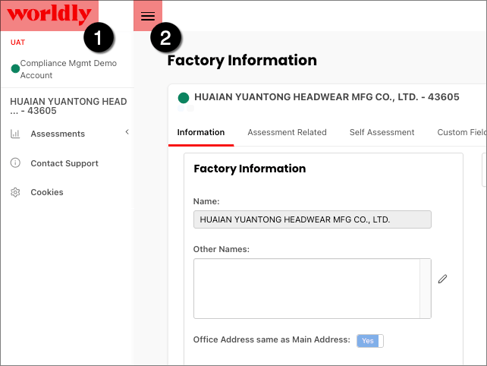487x366 pixels.
Task: Collapse the Assessments chevron arrow
Action: (127, 132)
